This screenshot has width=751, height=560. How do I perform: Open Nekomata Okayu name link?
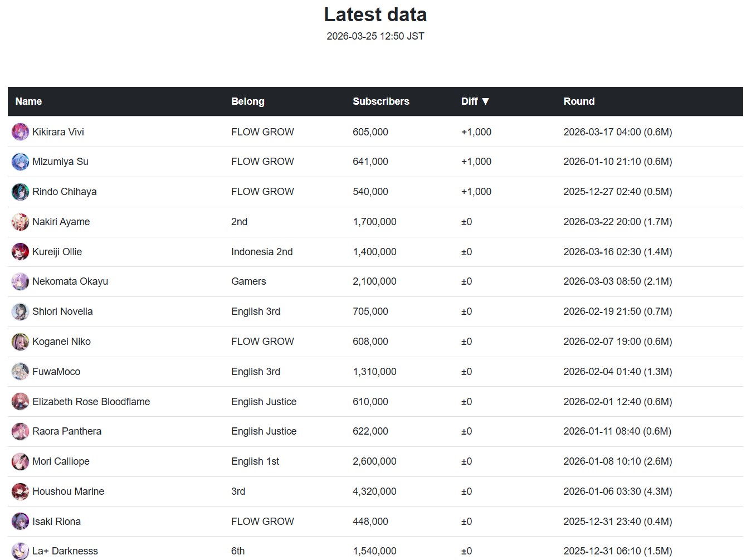[x=70, y=281]
